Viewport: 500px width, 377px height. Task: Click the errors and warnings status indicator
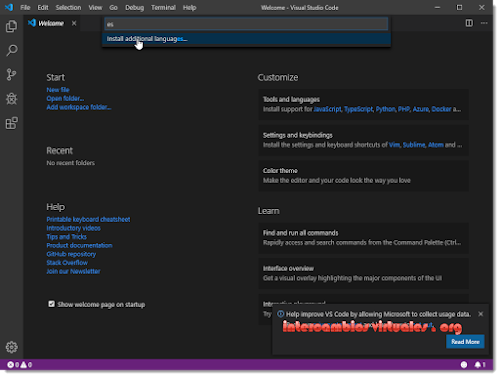pos(19,365)
